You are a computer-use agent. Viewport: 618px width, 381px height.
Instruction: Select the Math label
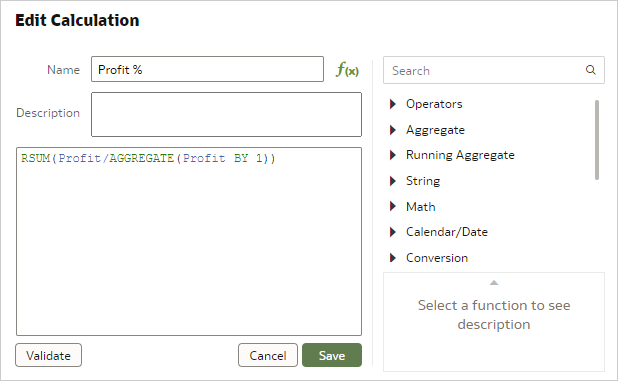pyautogui.click(x=421, y=206)
